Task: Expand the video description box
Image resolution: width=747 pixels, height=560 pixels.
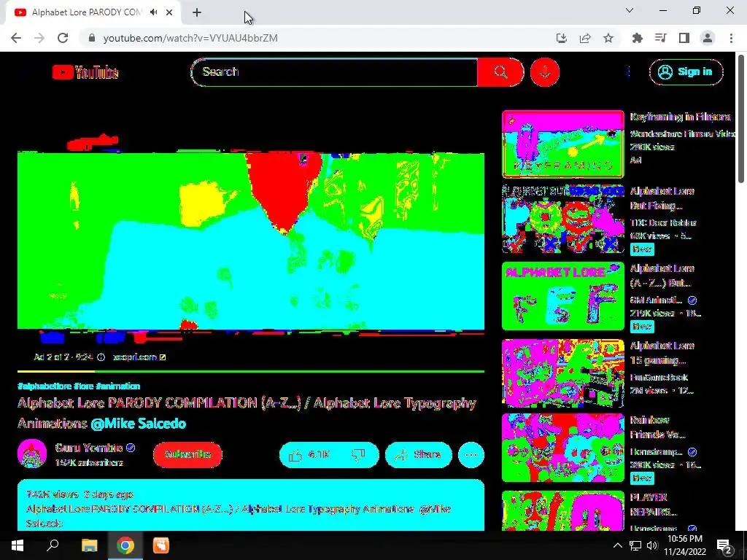Action: (x=251, y=505)
